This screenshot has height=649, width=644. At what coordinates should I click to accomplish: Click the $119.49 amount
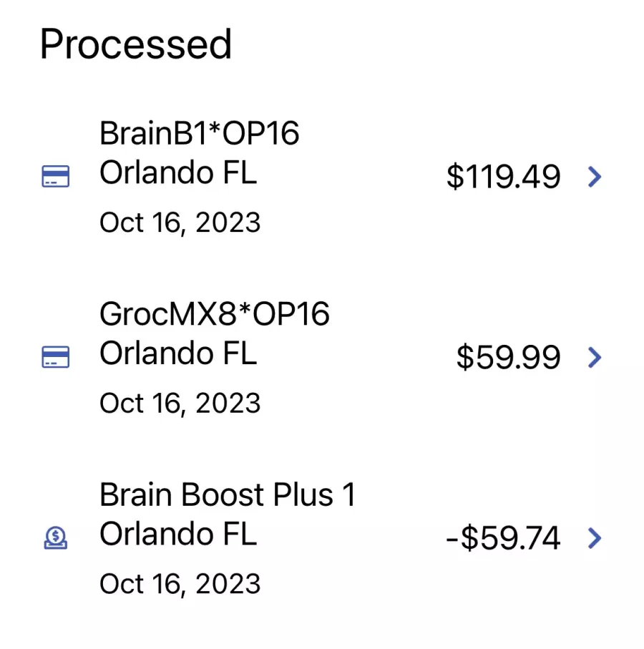503,177
